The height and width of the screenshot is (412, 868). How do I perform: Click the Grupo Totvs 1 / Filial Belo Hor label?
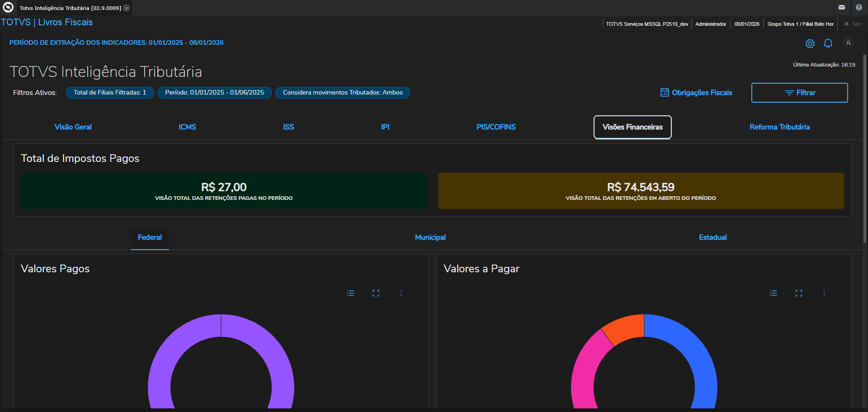pyautogui.click(x=801, y=24)
